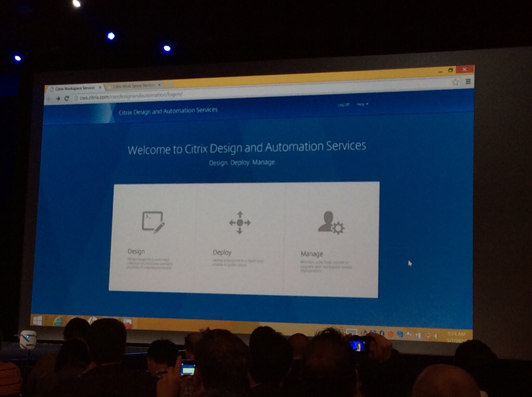Screen dimensions: 532x397
Task: Launch Internet Explorer from the taskbar
Action: pyautogui.click(x=57, y=321)
